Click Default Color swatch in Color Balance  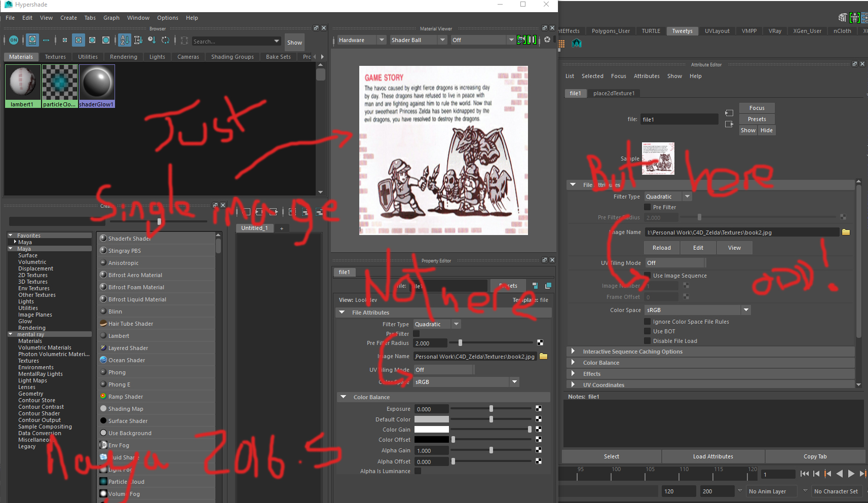pyautogui.click(x=432, y=419)
